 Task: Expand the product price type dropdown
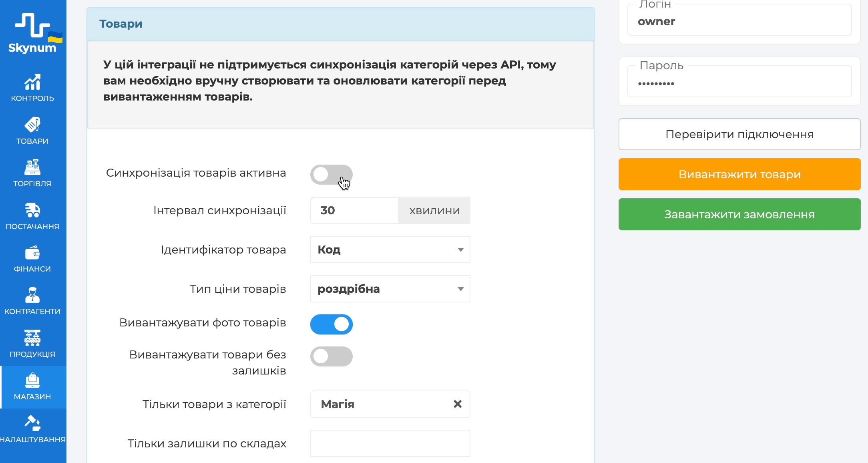pos(390,289)
